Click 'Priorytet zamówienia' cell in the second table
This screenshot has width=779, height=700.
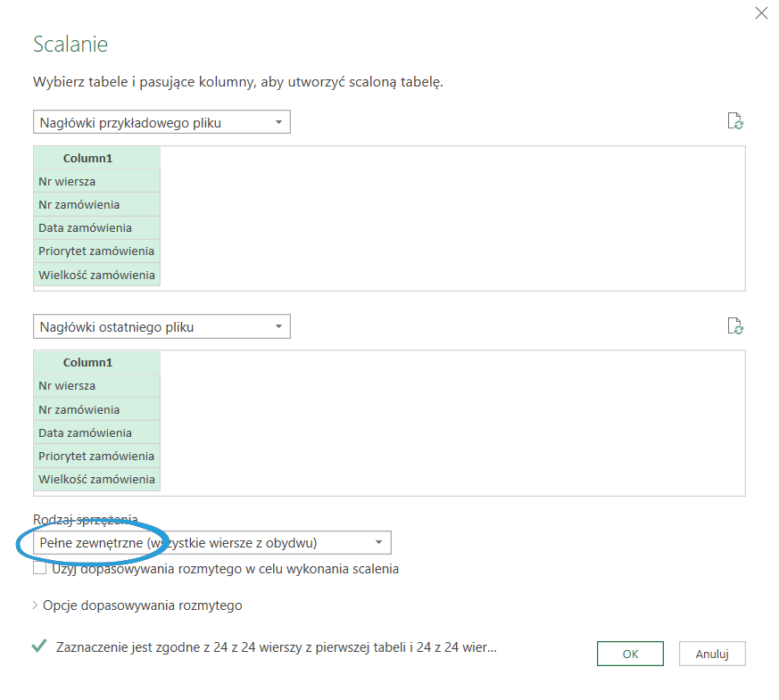[x=96, y=456]
